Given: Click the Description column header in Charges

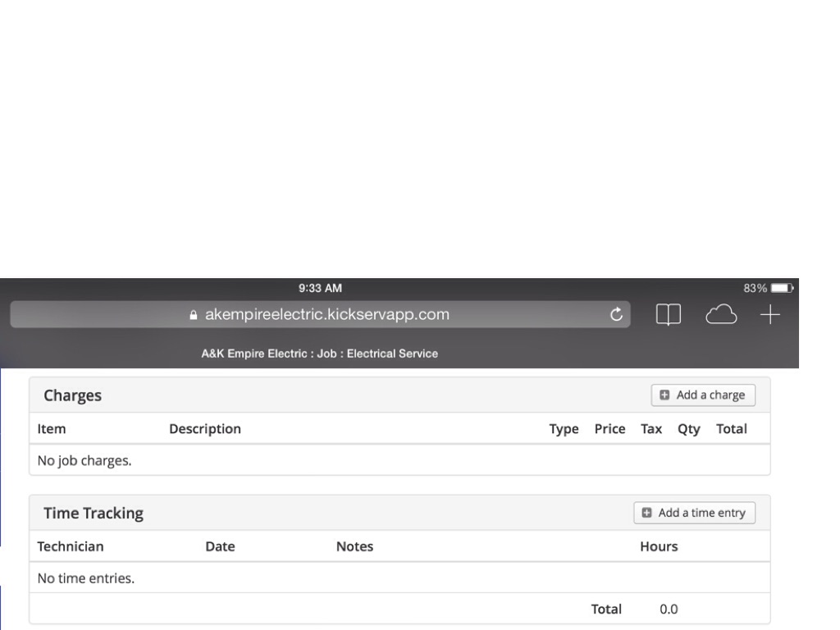Looking at the screenshot, I should (x=205, y=429).
